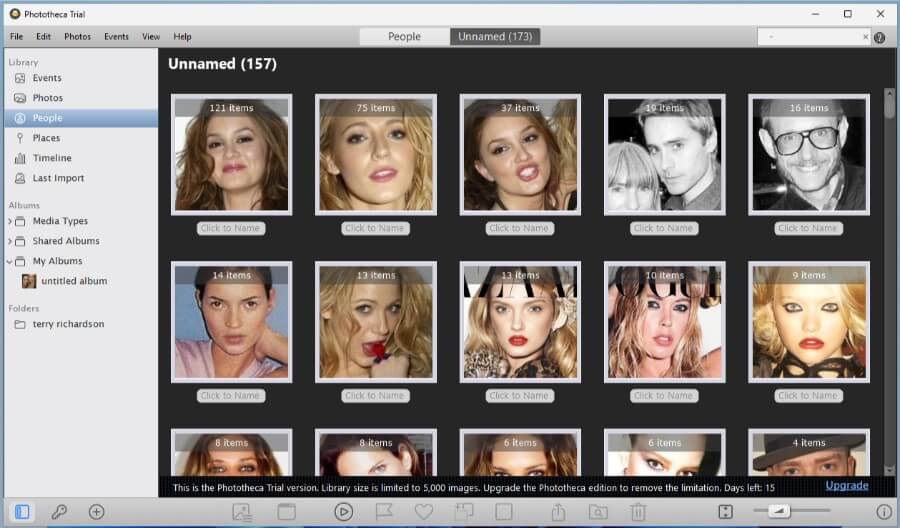Click the search input field
This screenshot has width=900, height=528.
pos(810,37)
